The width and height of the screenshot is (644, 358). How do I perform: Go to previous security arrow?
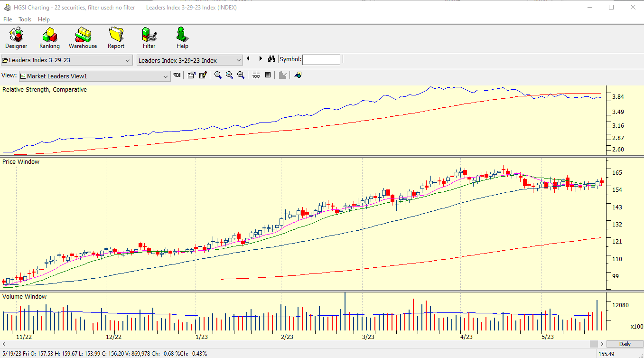click(x=248, y=59)
